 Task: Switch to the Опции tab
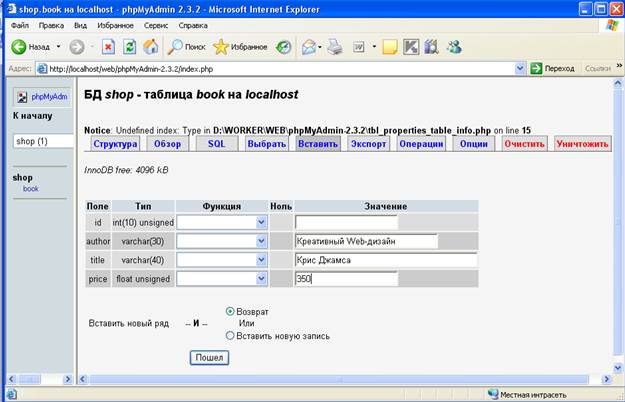point(474,144)
